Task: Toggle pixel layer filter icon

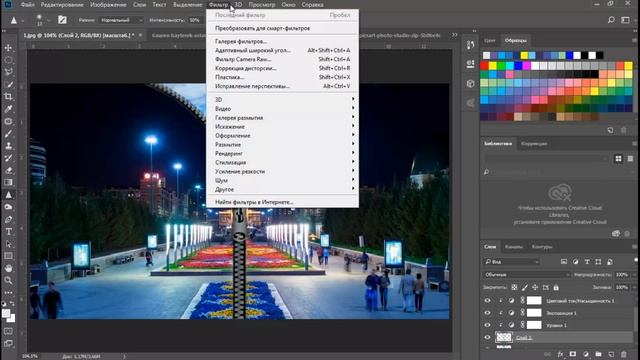Action: [564, 262]
